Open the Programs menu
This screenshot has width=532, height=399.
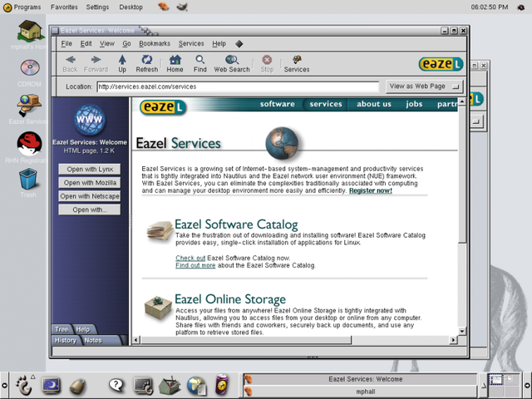pos(22,7)
